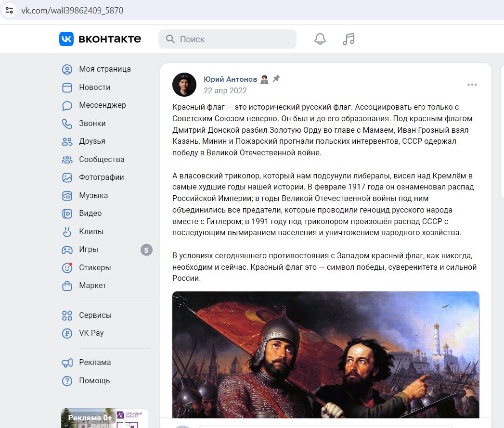504x428 pixels.
Task: Click the VK Pay ruble icon
Action: click(67, 333)
